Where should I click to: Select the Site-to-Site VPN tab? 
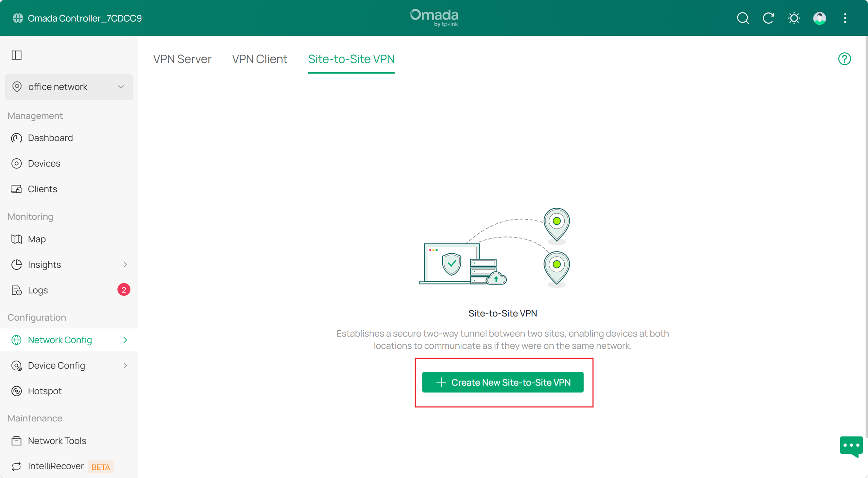[x=351, y=59]
